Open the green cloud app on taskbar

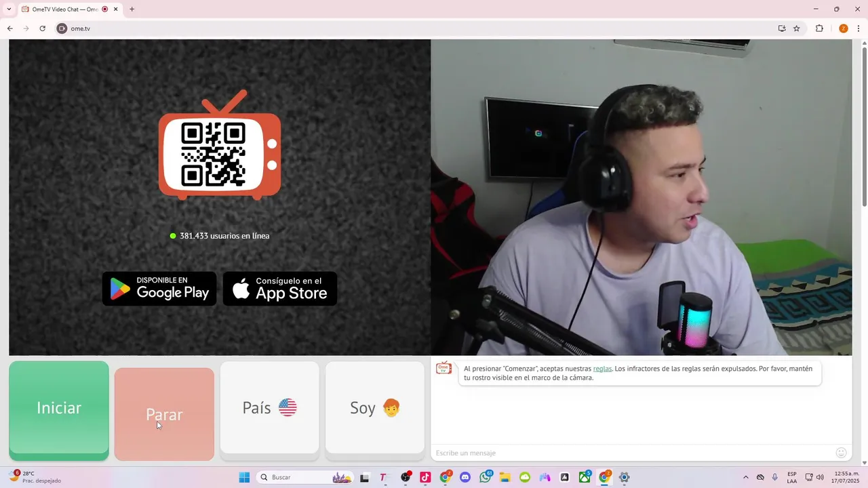click(525, 477)
